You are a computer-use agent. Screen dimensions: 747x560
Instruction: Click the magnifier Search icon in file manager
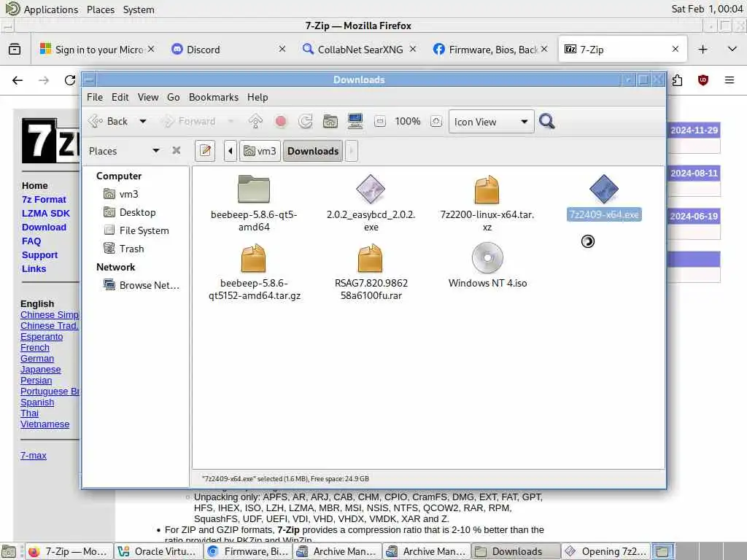click(x=547, y=122)
